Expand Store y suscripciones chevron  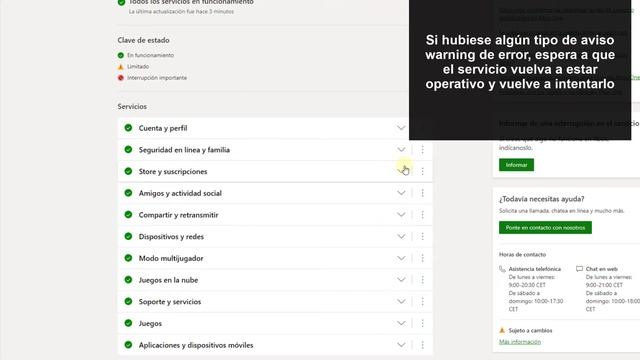coord(401,171)
